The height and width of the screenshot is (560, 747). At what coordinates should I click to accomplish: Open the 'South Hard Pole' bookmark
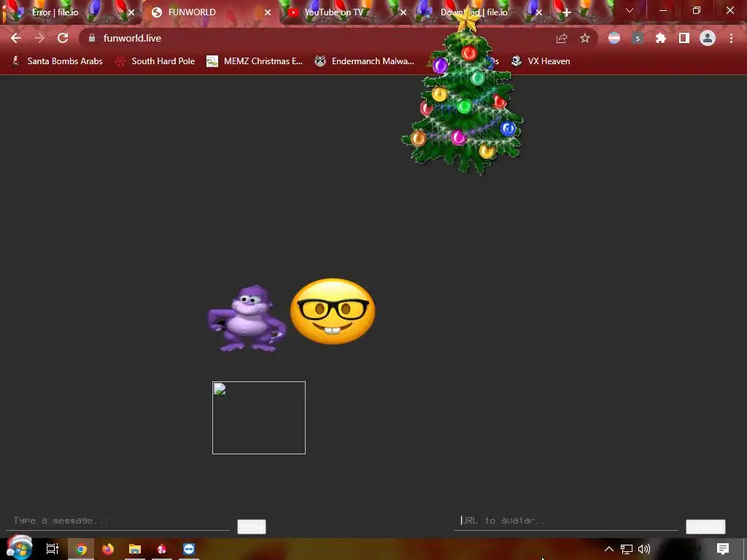coord(155,61)
